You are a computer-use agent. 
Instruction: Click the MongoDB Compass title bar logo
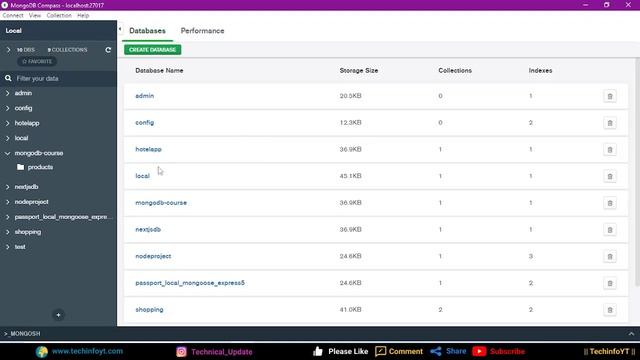tap(4, 5)
